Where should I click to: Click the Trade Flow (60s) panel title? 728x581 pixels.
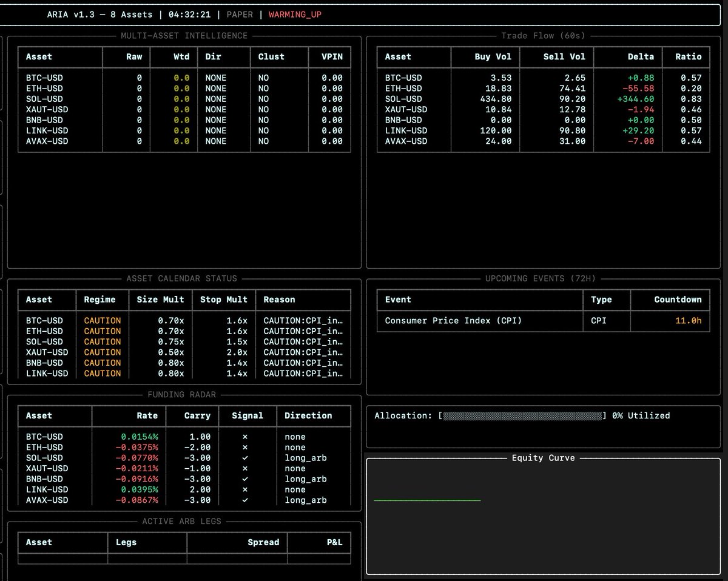[543, 36]
